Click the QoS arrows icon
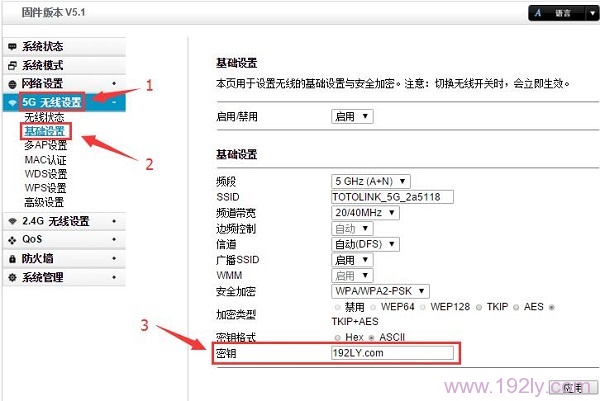The width and height of the screenshot is (600, 401). pos(12,239)
